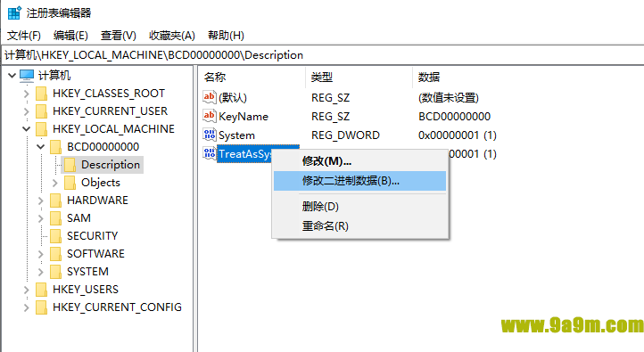Image resolution: width=644 pixels, height=352 pixels.
Task: Open the 编辑(E) menu
Action: (x=70, y=36)
